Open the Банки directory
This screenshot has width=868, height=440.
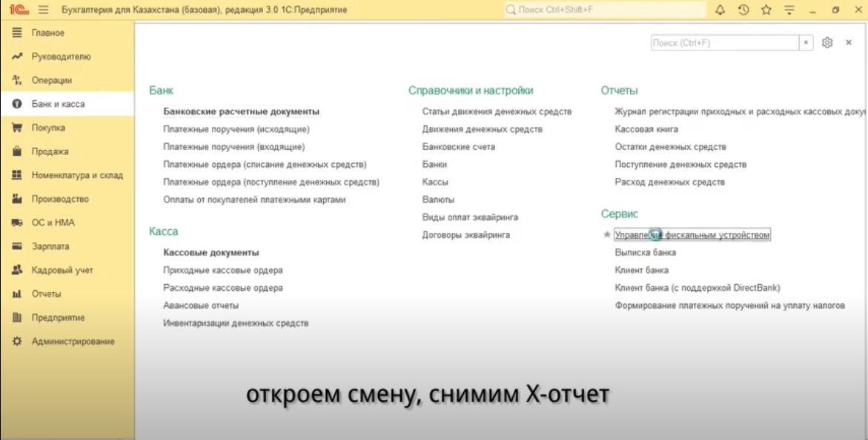coord(434,165)
